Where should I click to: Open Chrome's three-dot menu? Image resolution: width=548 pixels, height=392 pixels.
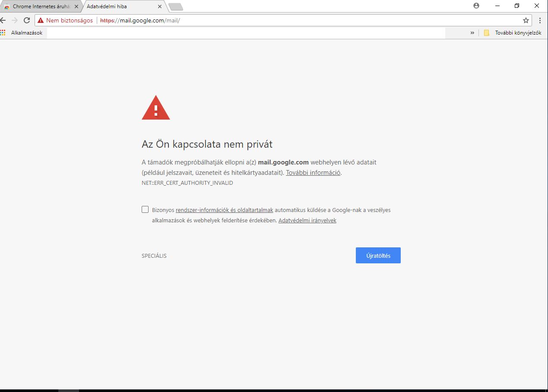click(540, 20)
